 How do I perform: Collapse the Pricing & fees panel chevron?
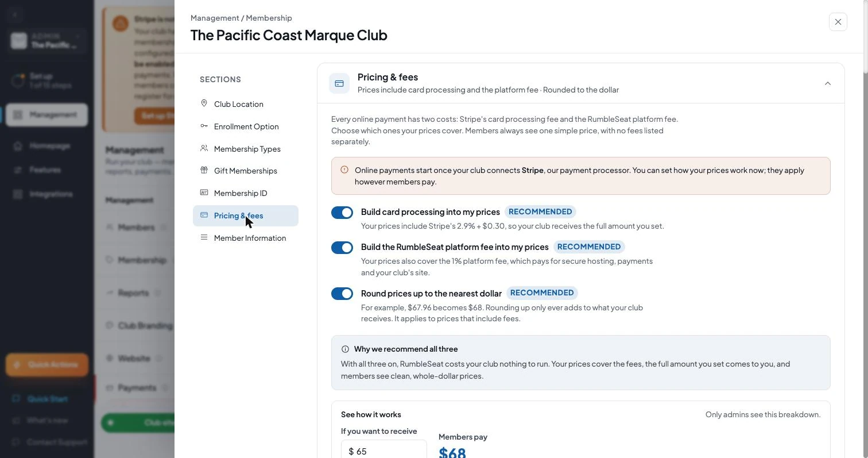click(828, 84)
